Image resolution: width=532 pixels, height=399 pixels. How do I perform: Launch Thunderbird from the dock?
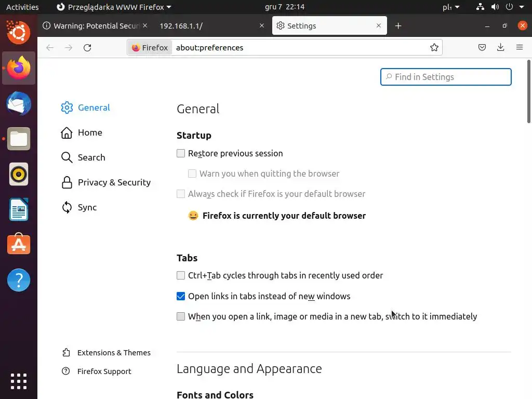(x=19, y=103)
